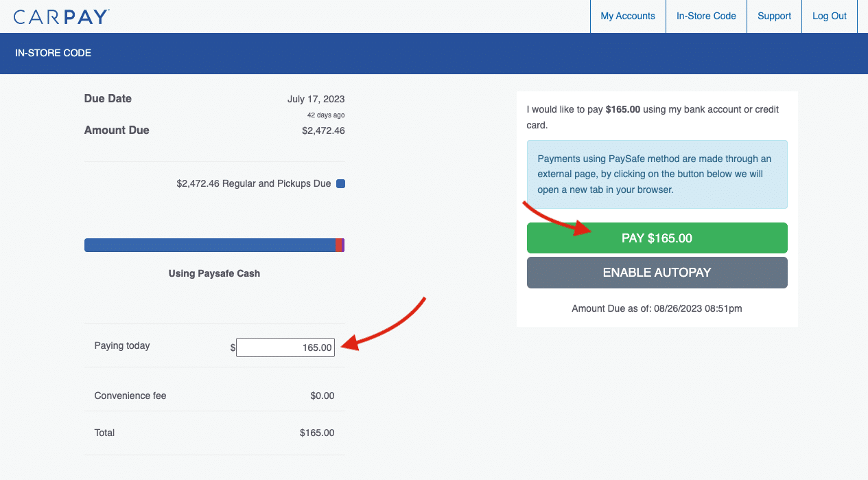Viewport: 868px width, 480px height.
Task: Open My Accounts from the top navigation
Action: pyautogui.click(x=627, y=16)
